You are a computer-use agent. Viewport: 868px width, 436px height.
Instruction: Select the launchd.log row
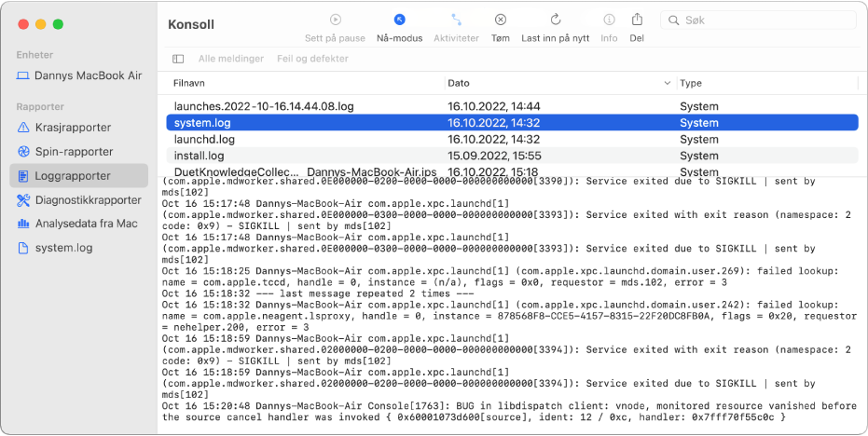(x=512, y=140)
